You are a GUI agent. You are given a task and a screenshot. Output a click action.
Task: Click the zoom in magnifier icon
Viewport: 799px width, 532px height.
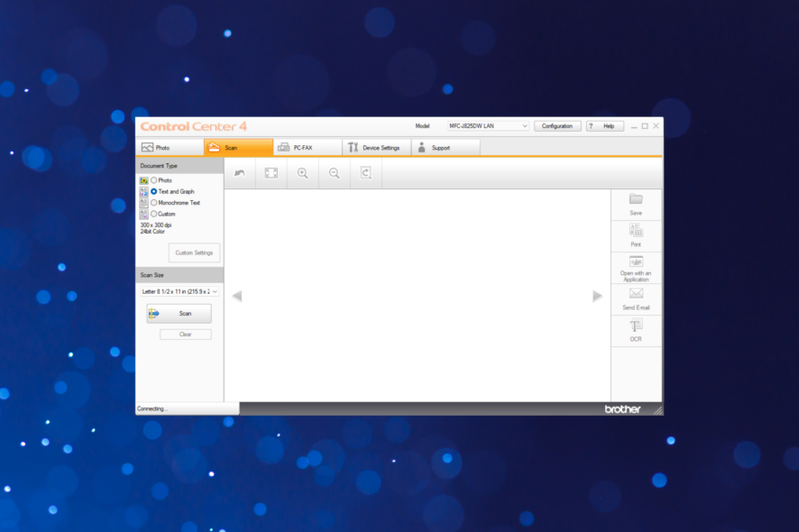303,173
